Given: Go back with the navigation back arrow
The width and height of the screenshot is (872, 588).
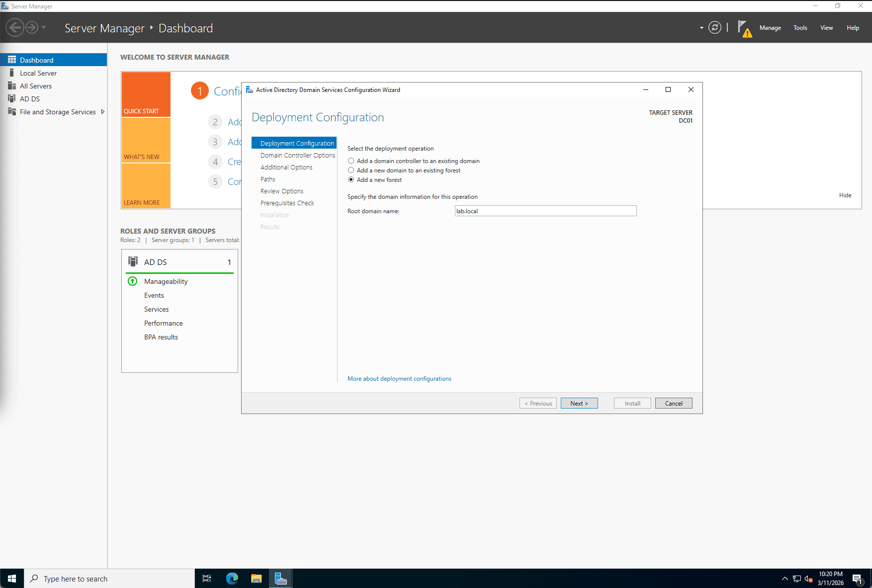Looking at the screenshot, I should 15,27.
